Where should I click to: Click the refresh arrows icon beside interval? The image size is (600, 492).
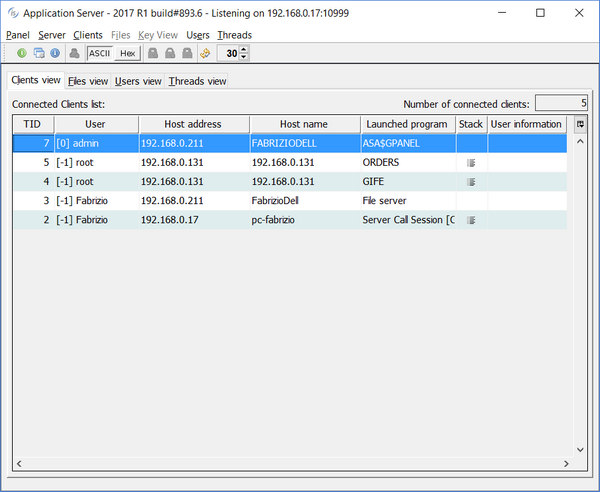click(x=205, y=53)
